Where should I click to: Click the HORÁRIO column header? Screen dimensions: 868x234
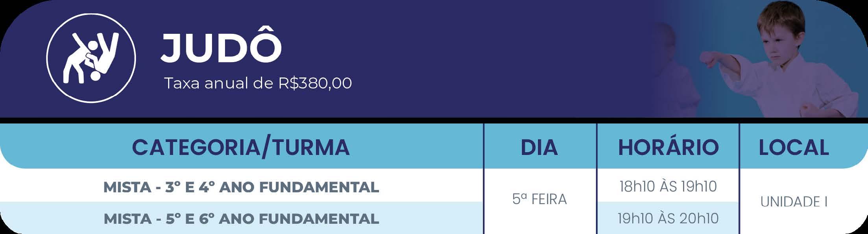668,147
